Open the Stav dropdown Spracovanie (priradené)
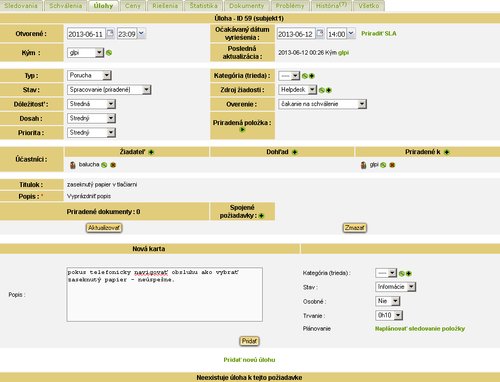The image size is (500, 382). (x=109, y=90)
